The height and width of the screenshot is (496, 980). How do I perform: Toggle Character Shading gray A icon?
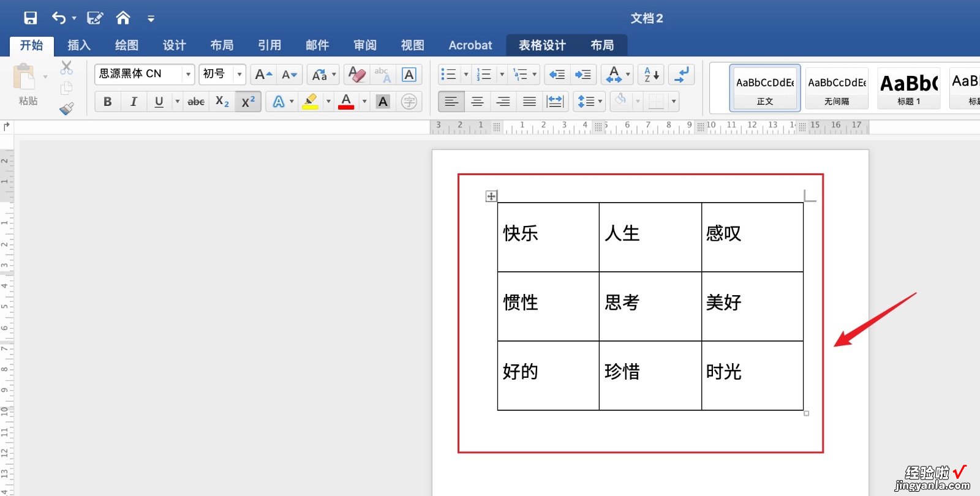pyautogui.click(x=383, y=102)
